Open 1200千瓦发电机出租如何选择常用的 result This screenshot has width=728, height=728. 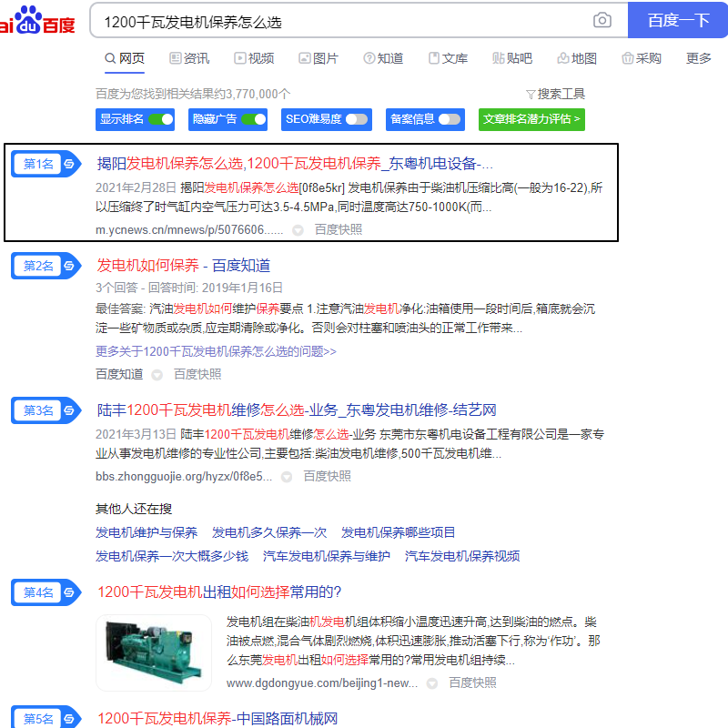(219, 592)
